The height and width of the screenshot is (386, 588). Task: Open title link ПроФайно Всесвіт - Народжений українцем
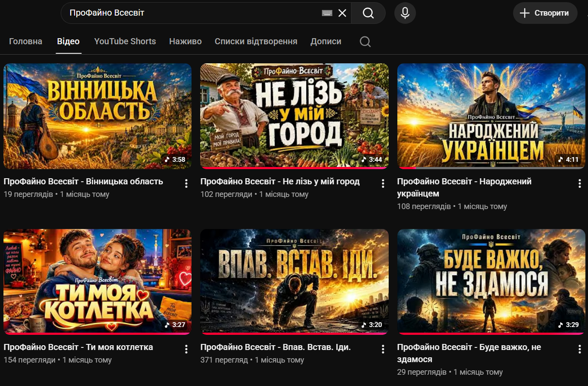[464, 187]
